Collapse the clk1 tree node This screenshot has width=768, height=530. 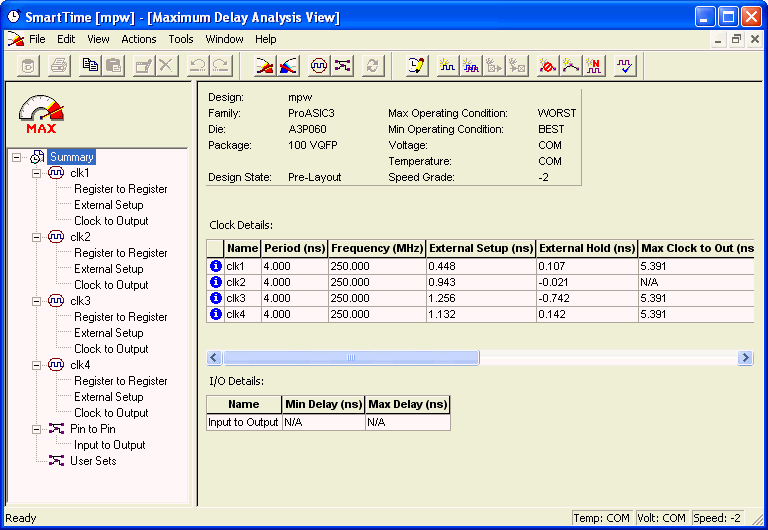coord(36,173)
